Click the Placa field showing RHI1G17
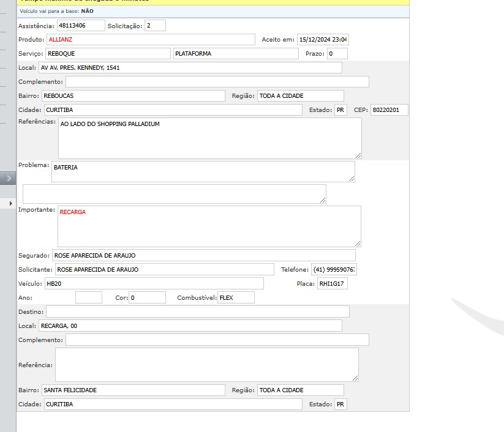 point(332,283)
